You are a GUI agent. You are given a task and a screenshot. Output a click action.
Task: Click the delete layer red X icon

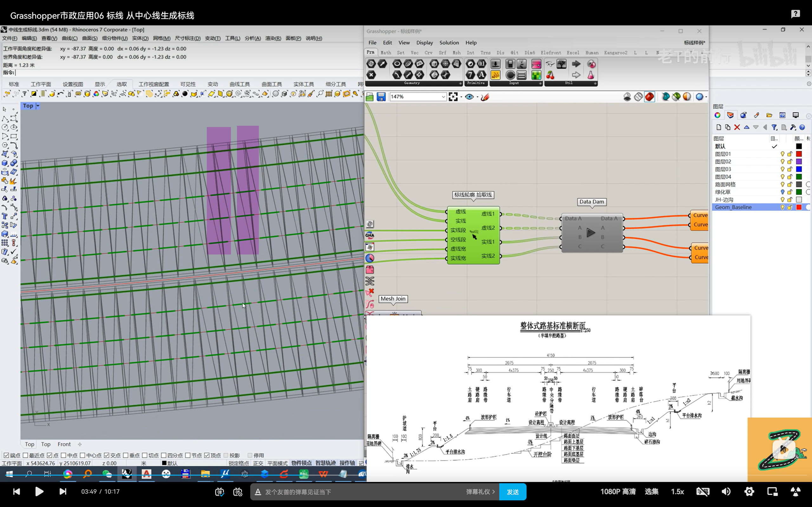[737, 127]
